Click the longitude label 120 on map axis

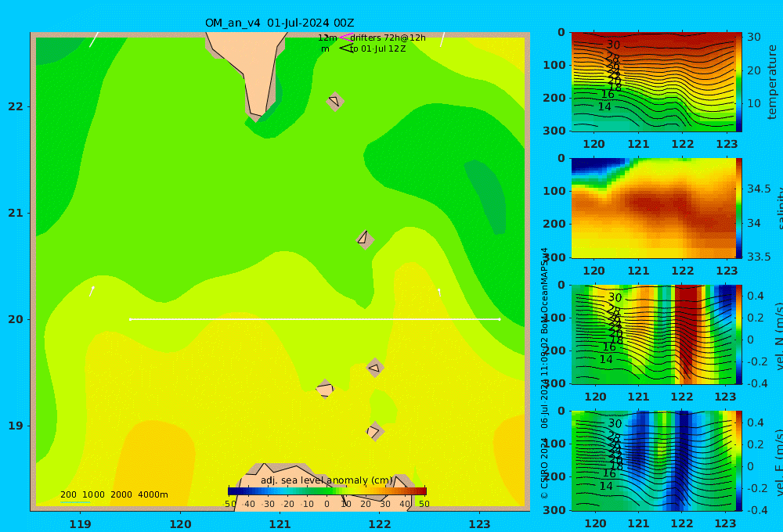[x=180, y=524]
